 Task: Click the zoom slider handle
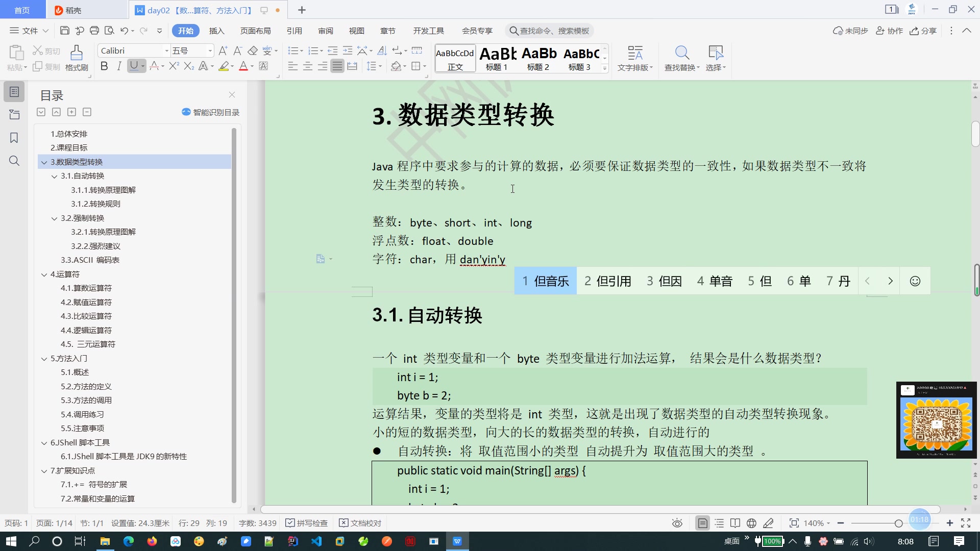[x=898, y=523]
